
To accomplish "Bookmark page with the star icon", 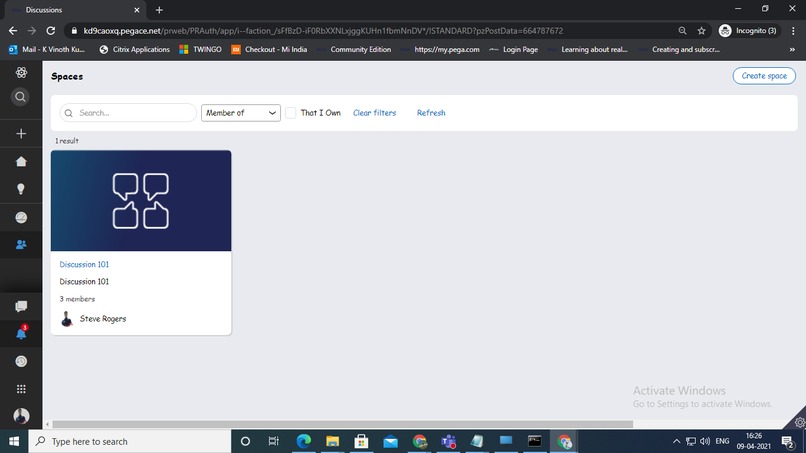I will (x=701, y=31).
